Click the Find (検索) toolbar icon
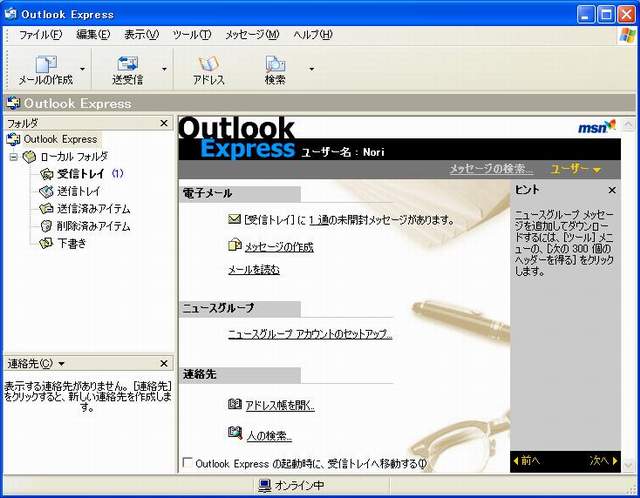This screenshot has height=498, width=640. point(275,64)
